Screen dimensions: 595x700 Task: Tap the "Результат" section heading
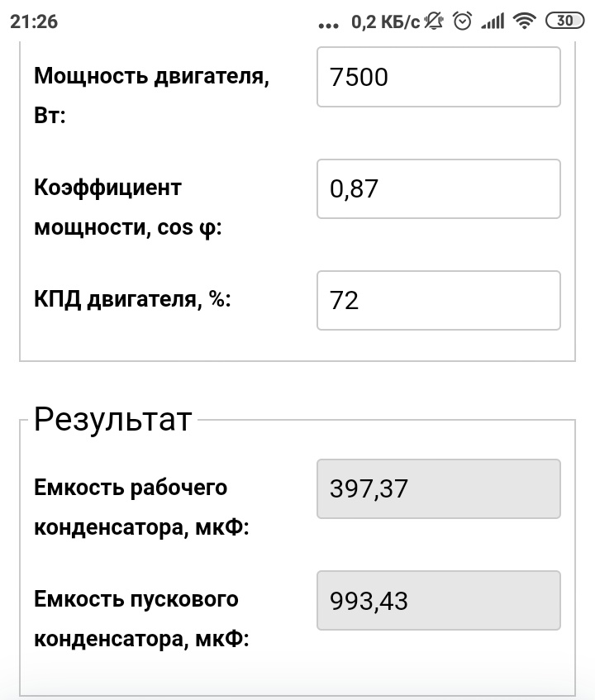click(x=112, y=420)
